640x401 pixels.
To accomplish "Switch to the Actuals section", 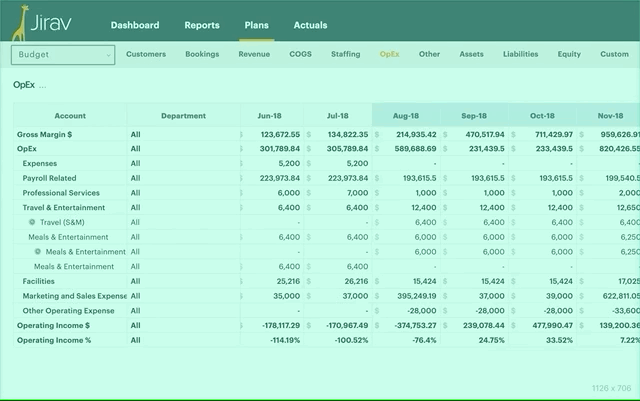I will [x=310, y=25].
